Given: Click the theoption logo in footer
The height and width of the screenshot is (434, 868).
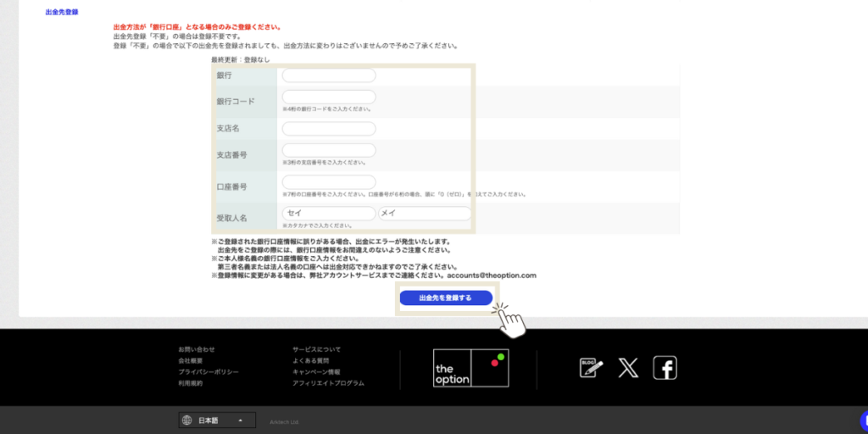Looking at the screenshot, I should (x=470, y=368).
